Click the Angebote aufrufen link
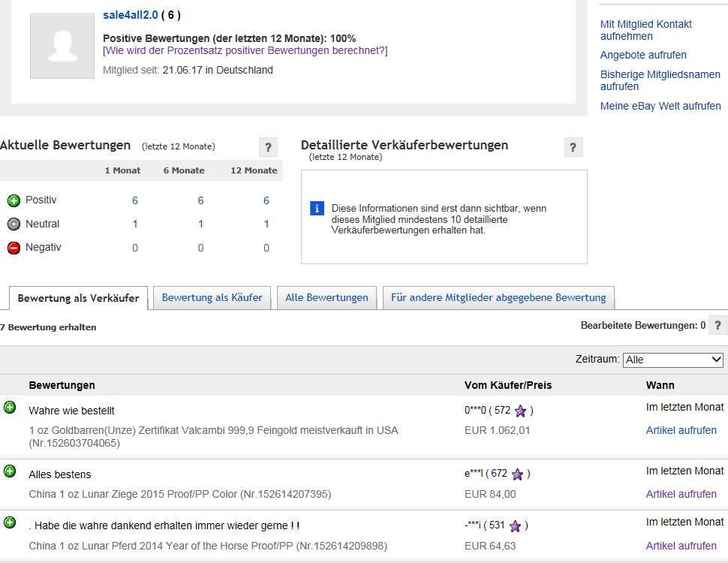This screenshot has height=563, width=728. [643, 55]
